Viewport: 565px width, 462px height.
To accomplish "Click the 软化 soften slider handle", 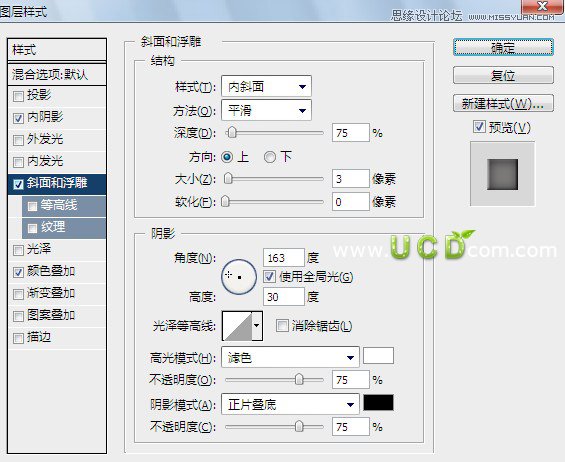I will point(225,201).
